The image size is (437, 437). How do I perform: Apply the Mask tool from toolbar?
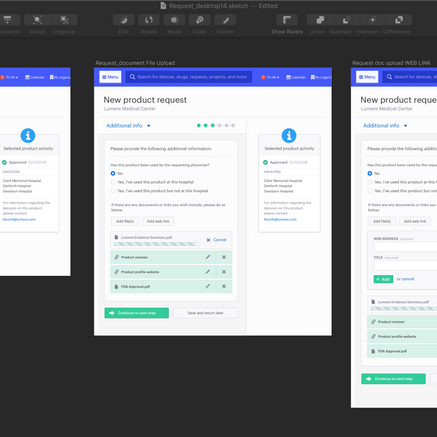(174, 20)
